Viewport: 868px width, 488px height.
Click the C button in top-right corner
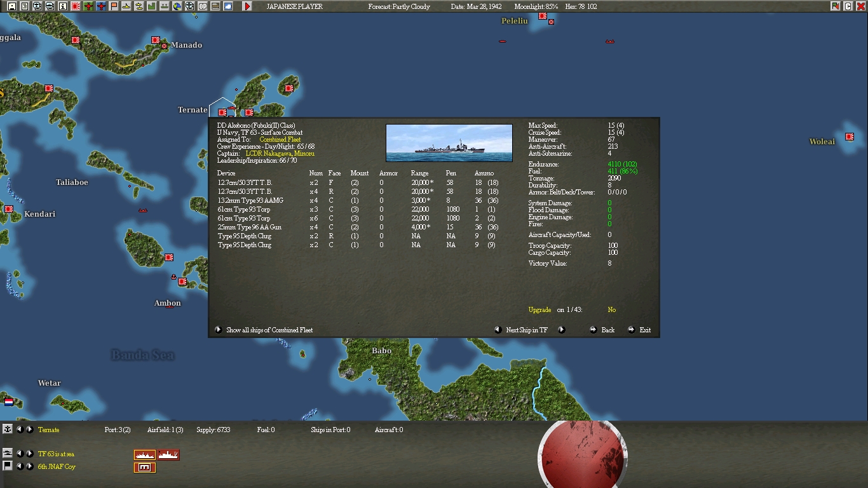coord(848,6)
